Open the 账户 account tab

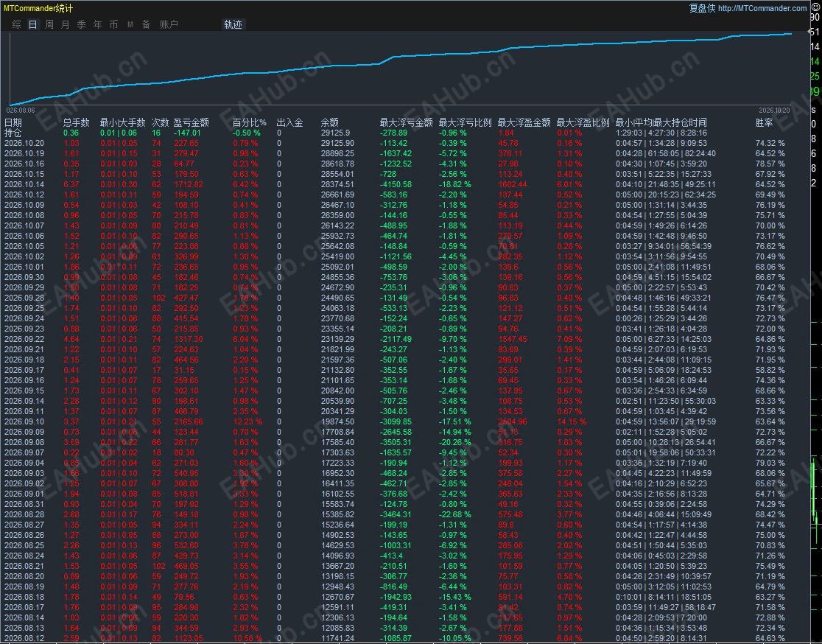169,24
